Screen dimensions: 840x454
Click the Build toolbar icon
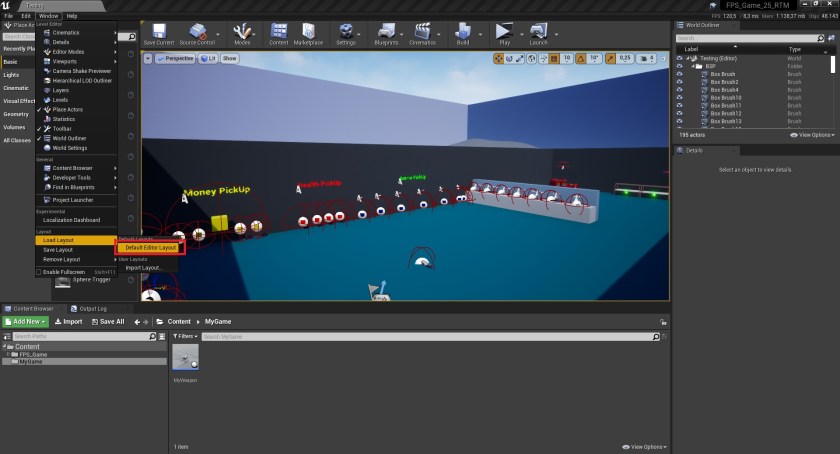(462, 34)
